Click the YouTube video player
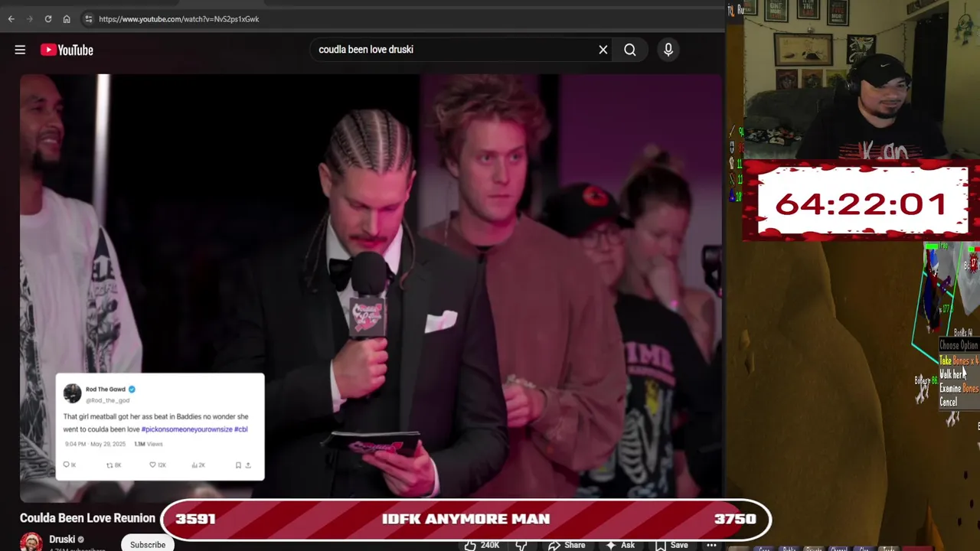 371,287
